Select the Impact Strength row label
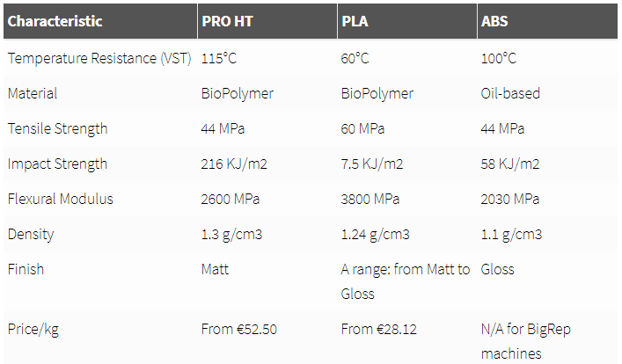The height and width of the screenshot is (364, 622). (x=57, y=164)
